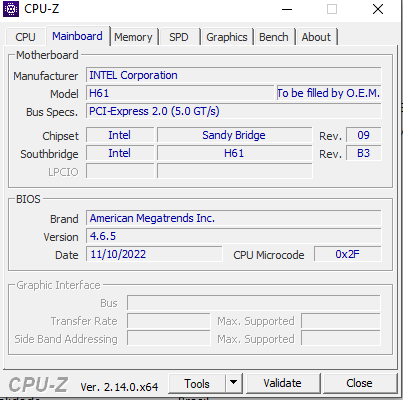Click the Validate button
This screenshot has height=400, width=403.
(282, 383)
